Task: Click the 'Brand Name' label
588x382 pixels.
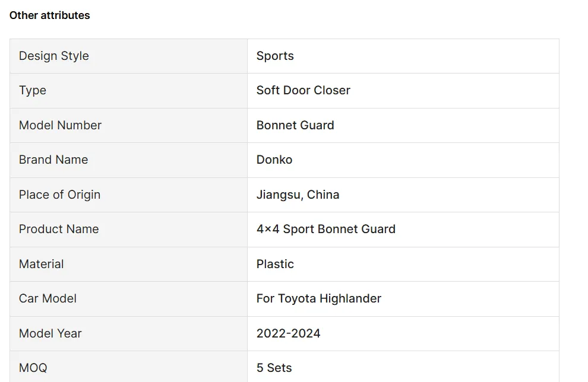Action: (53, 160)
